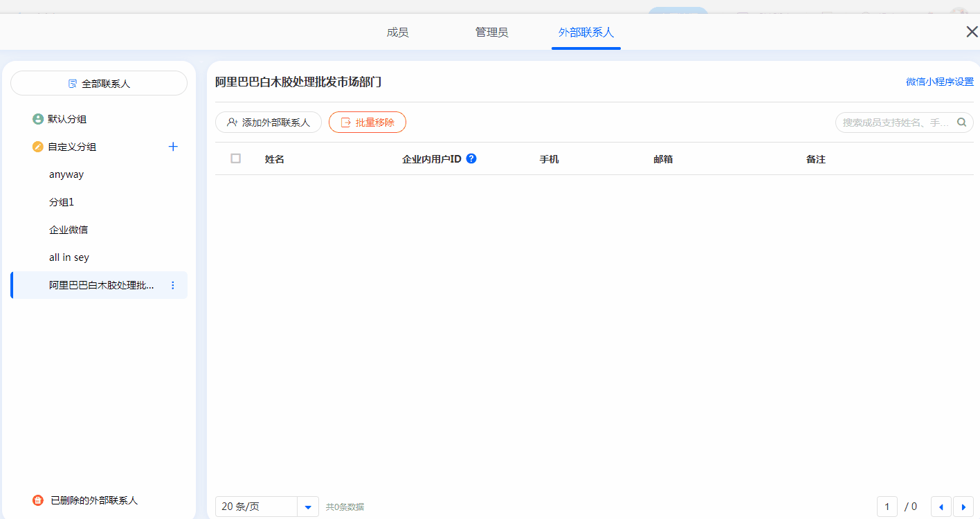
Task: Close the contacts panel with X
Action: pos(972,32)
